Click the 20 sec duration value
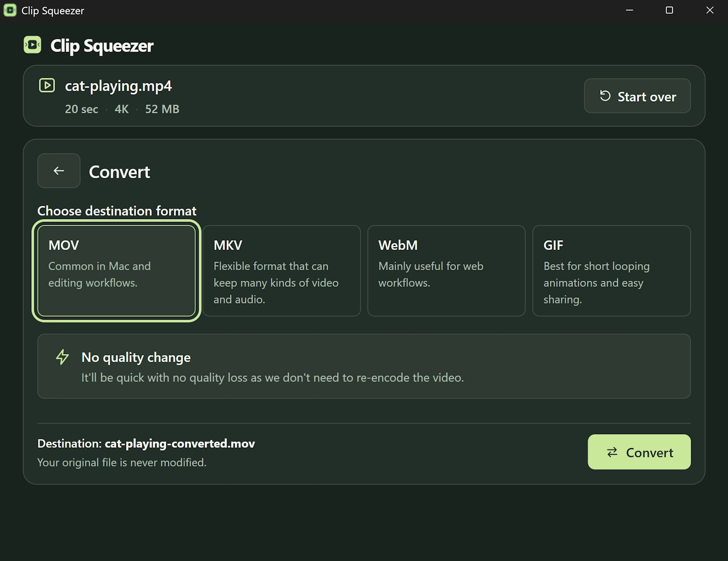728x561 pixels. tap(81, 109)
